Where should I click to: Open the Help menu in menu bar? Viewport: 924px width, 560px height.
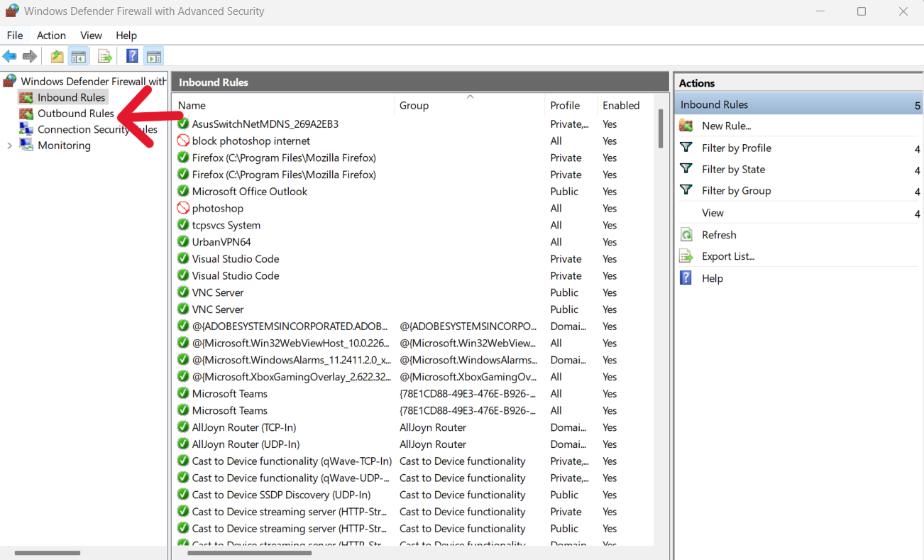[126, 35]
